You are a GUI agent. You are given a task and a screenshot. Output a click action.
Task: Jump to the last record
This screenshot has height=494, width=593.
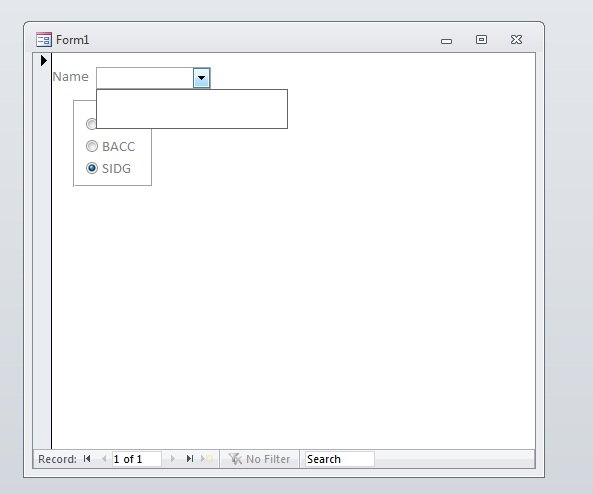pos(190,459)
